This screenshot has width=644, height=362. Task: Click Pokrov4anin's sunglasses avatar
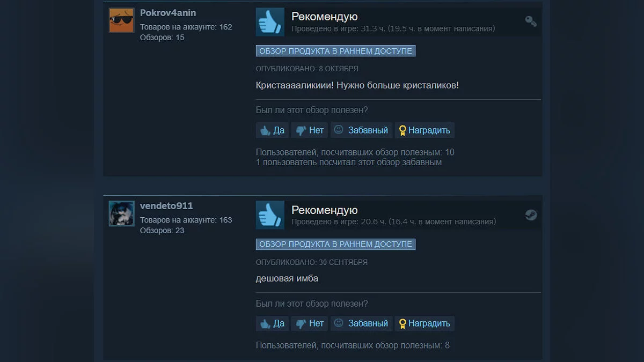pos(121,20)
